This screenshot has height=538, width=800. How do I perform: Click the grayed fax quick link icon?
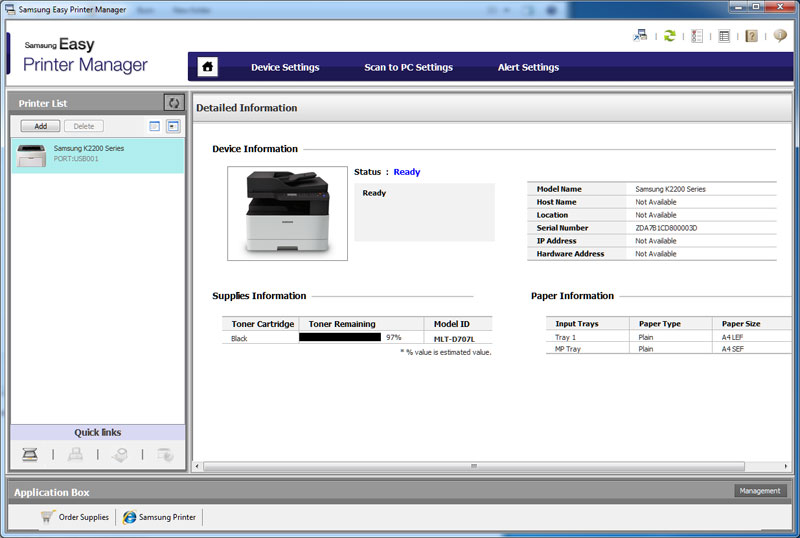75,454
